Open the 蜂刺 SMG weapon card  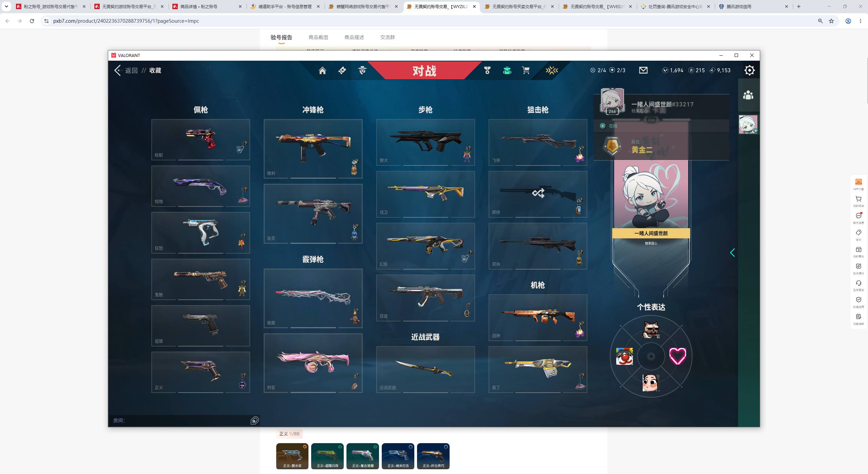coord(313,149)
